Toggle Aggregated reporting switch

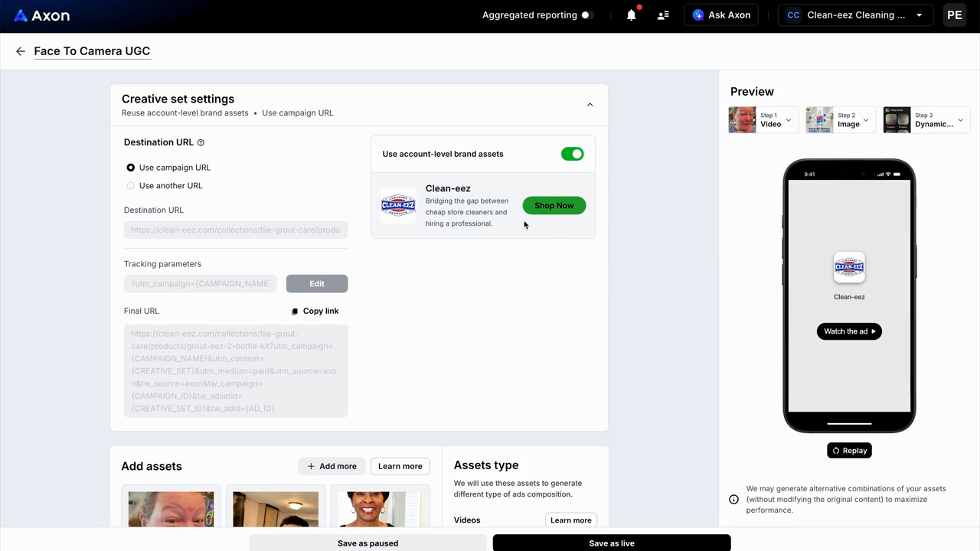[587, 15]
